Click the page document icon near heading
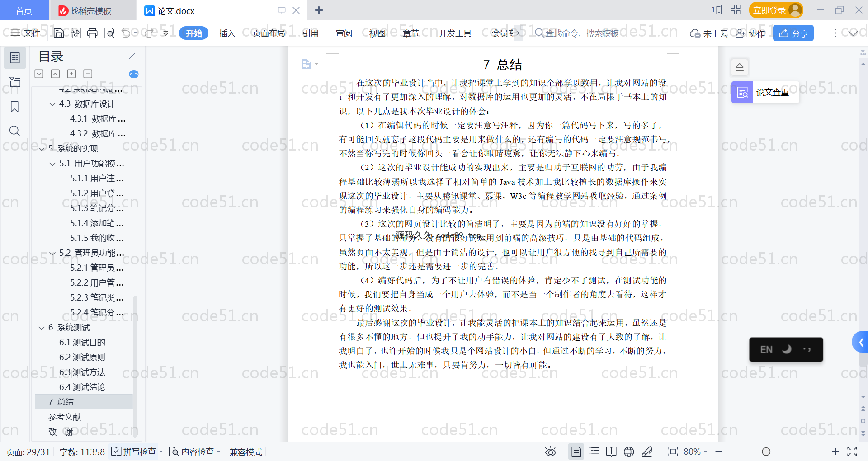Viewport: 868px width, 461px height. point(307,64)
